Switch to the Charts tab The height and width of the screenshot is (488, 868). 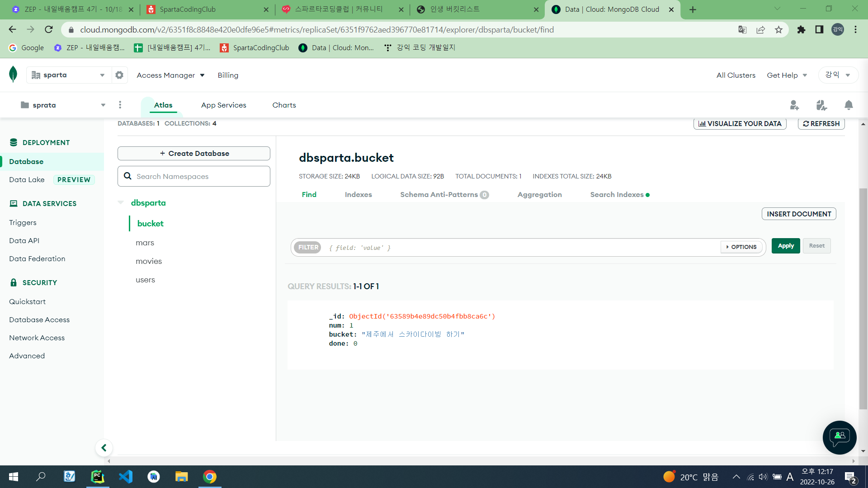284,105
